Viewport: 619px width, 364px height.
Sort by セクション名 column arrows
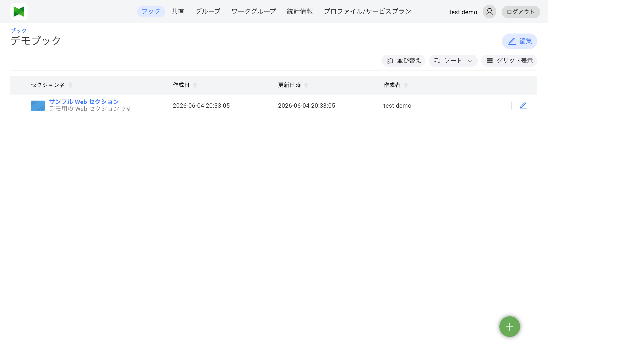coord(70,85)
